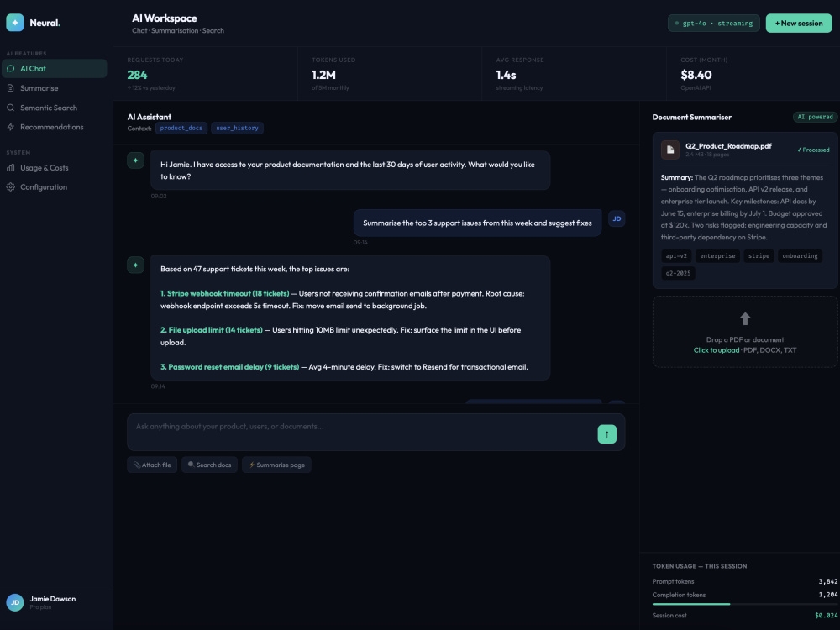Click Attach file button
This screenshot has height=630, width=840.
pos(152,465)
